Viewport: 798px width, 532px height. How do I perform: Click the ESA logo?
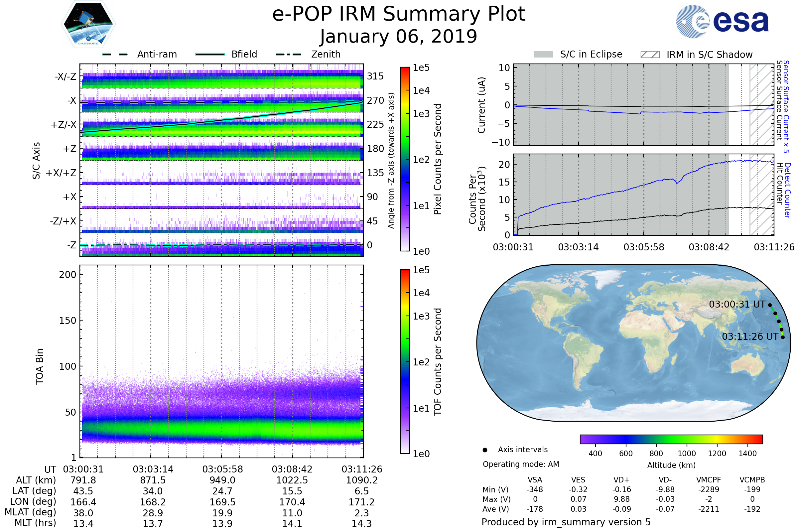click(x=723, y=21)
